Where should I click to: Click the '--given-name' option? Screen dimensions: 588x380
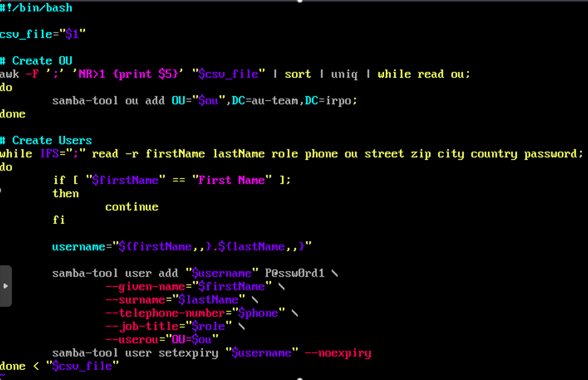tap(145, 286)
